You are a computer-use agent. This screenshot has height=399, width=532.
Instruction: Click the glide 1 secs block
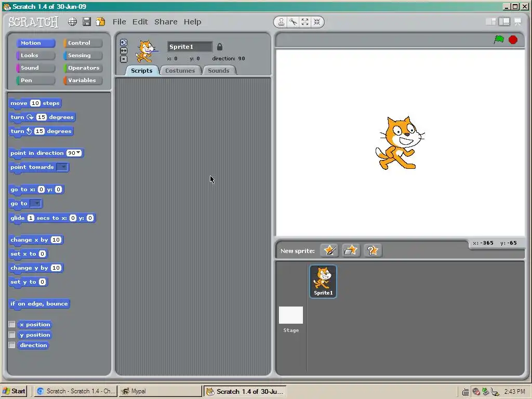coord(52,218)
